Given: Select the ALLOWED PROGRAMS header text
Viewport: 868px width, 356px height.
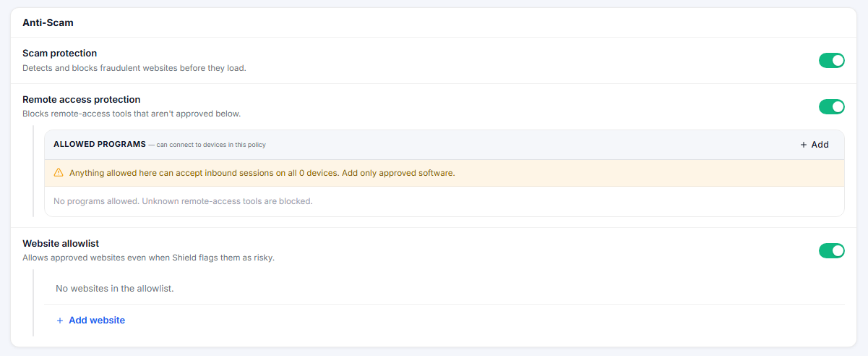Looking at the screenshot, I should [x=100, y=145].
